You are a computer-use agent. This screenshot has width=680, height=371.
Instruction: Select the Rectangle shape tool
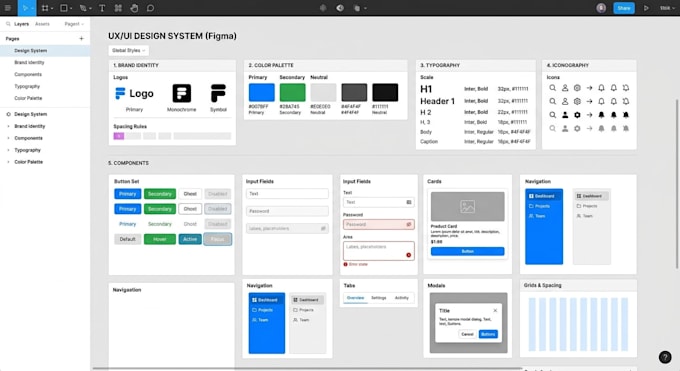(64, 8)
